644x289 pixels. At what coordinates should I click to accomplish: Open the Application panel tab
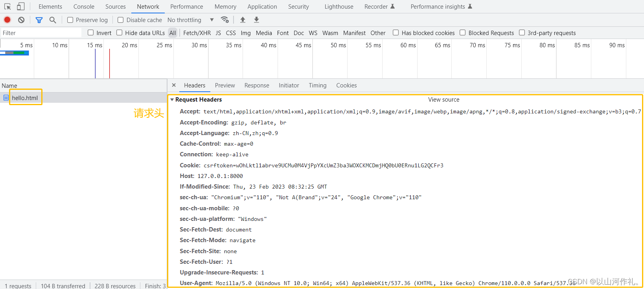tap(262, 7)
